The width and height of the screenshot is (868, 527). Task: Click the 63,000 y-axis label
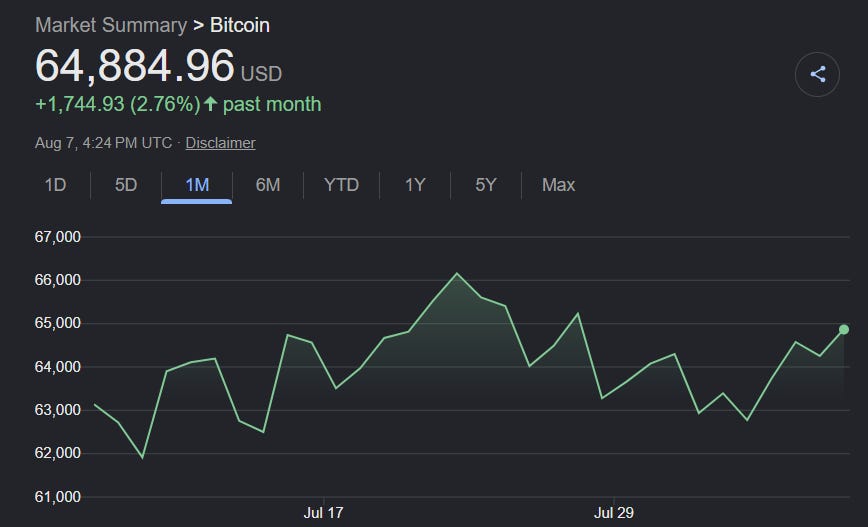58,410
